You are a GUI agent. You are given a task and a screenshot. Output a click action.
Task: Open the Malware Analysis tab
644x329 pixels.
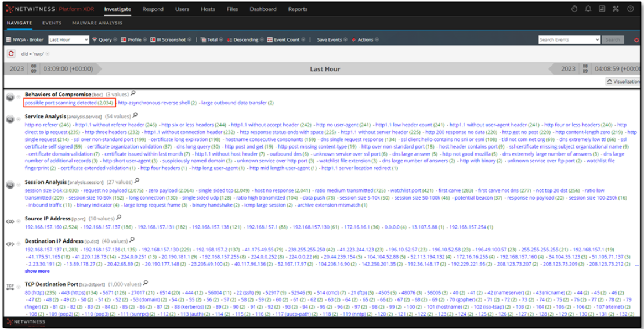tap(97, 23)
